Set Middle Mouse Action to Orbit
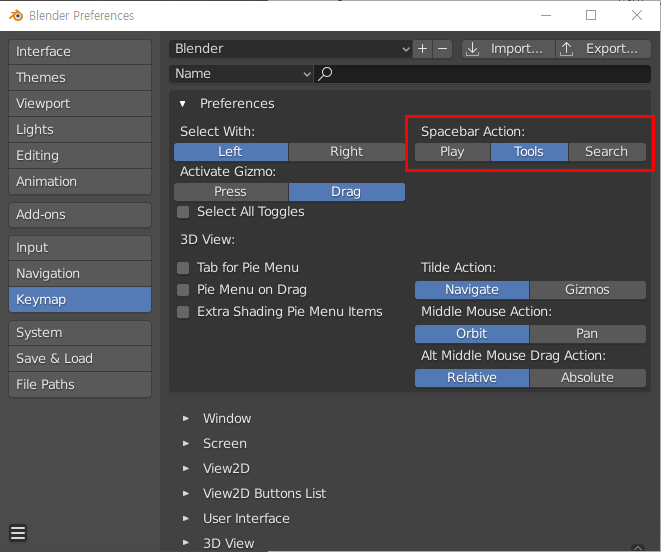The image size is (661, 552). (472, 334)
